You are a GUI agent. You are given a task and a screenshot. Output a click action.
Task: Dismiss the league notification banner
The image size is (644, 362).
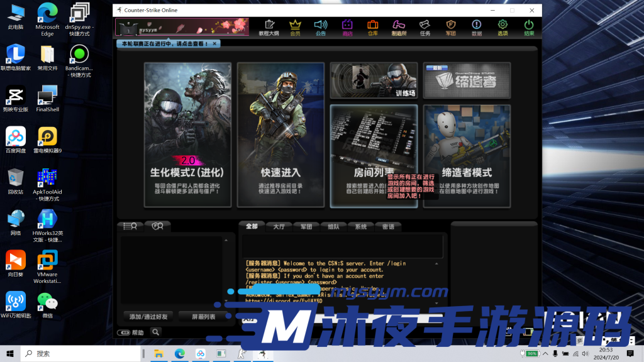coord(214,44)
